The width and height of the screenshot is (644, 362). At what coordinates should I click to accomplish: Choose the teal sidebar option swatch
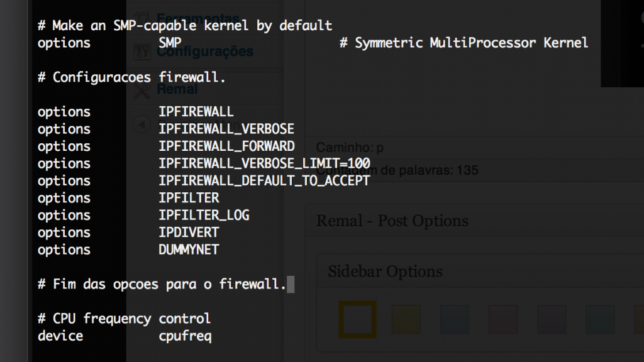[600, 319]
